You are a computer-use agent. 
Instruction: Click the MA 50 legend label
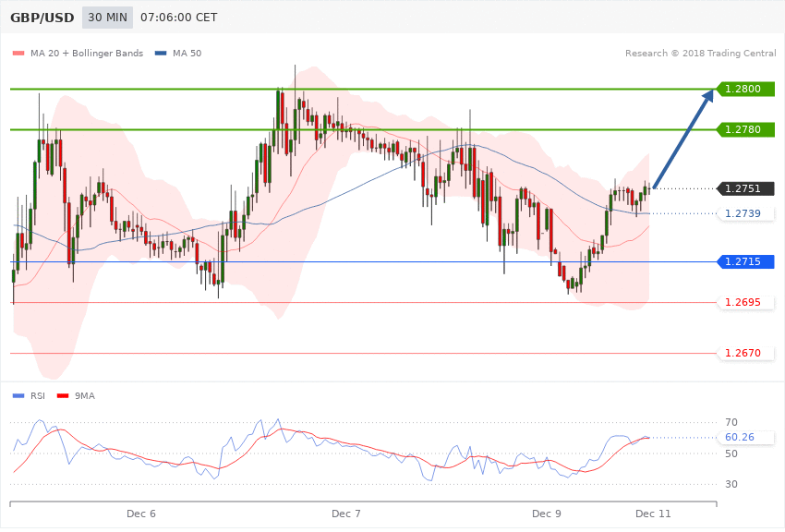click(187, 53)
